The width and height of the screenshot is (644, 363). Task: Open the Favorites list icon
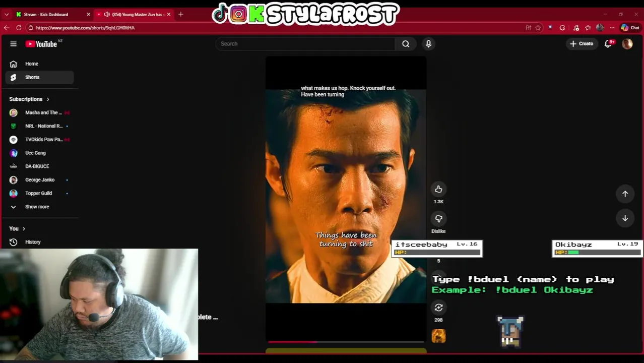click(x=588, y=28)
